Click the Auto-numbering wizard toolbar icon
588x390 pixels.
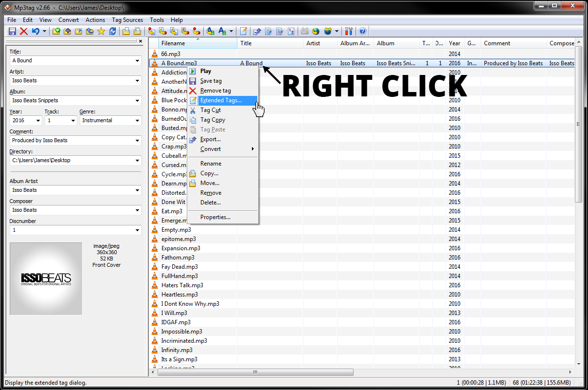click(291, 31)
